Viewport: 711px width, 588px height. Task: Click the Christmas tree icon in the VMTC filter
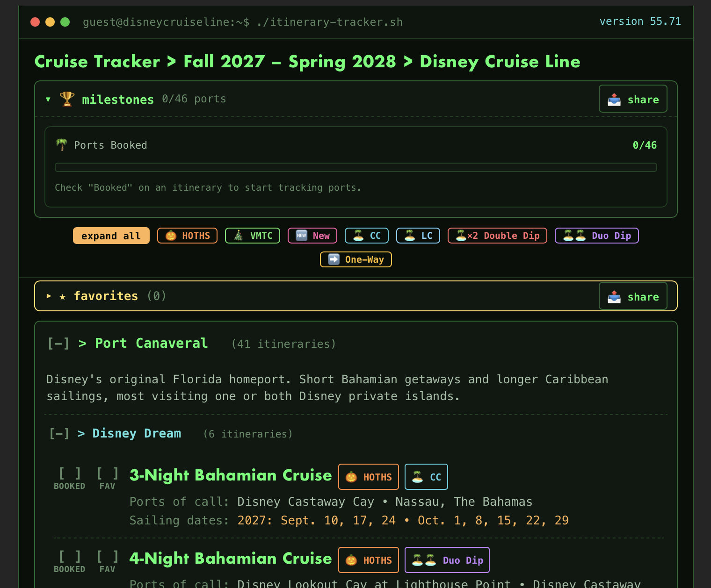[239, 236]
